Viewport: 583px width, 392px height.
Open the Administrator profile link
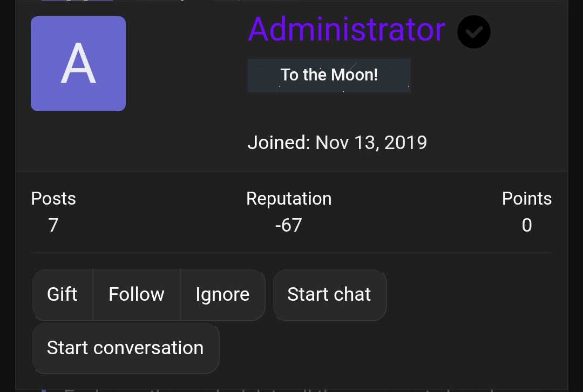tap(346, 31)
